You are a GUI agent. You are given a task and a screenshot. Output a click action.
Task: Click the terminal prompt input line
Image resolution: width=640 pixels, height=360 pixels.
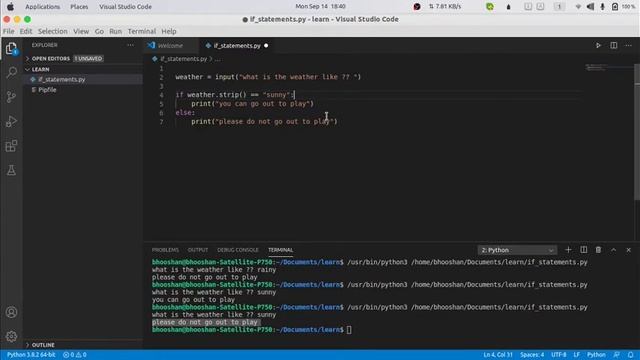[x=349, y=330]
